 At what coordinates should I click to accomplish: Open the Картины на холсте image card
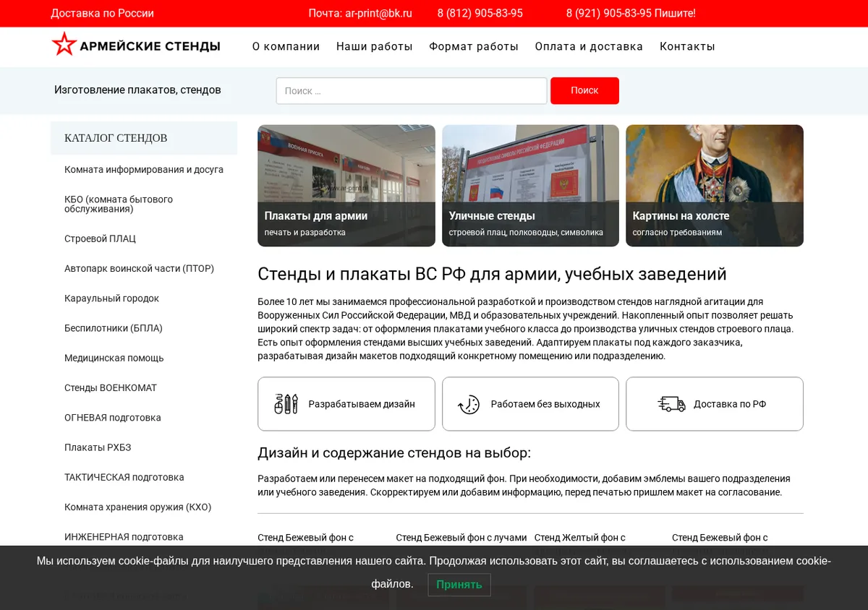click(715, 186)
